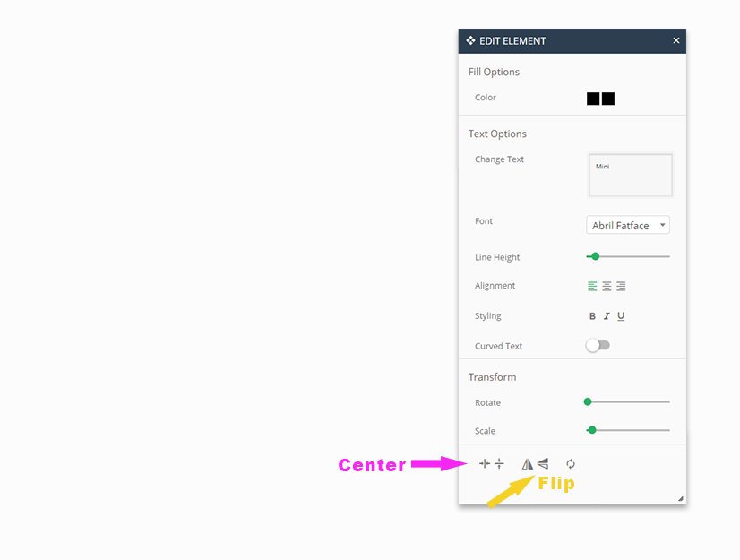Image resolution: width=740 pixels, height=560 pixels.
Task: Center-align the text
Action: [x=607, y=286]
